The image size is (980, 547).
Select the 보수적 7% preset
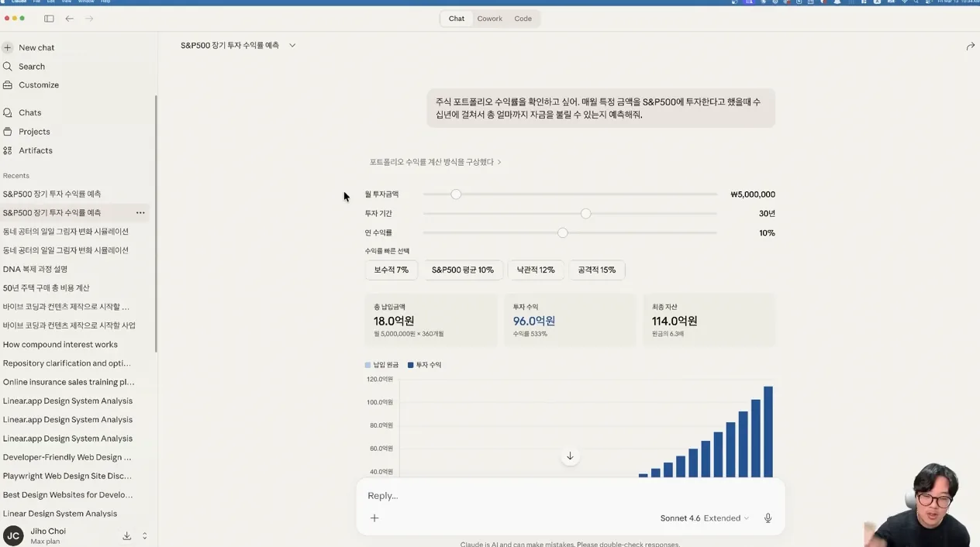click(x=392, y=270)
